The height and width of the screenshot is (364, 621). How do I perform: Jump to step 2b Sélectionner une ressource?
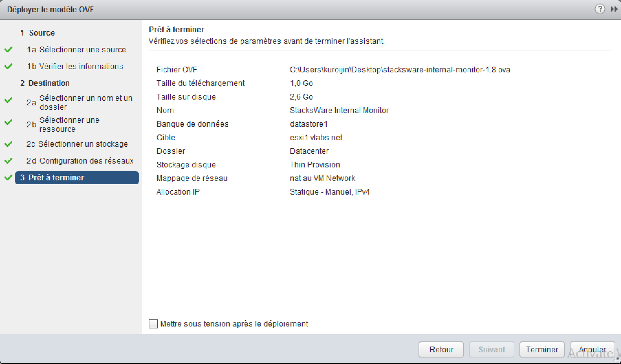tap(63, 124)
